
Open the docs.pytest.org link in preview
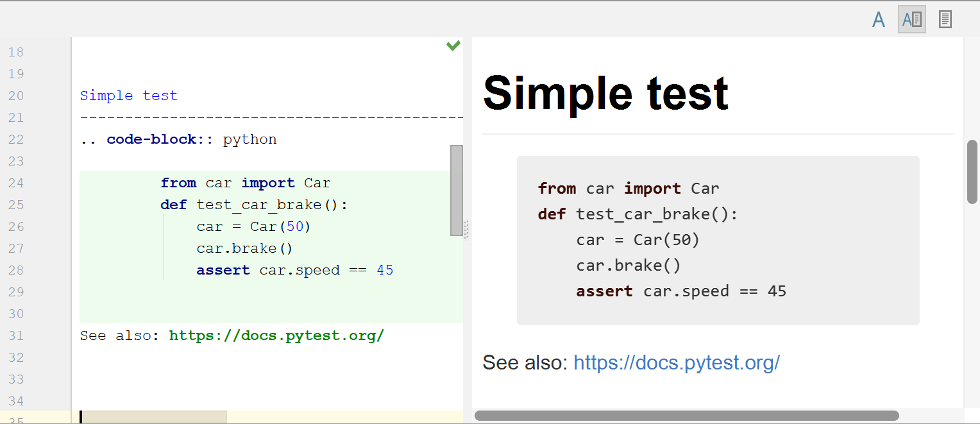point(676,362)
